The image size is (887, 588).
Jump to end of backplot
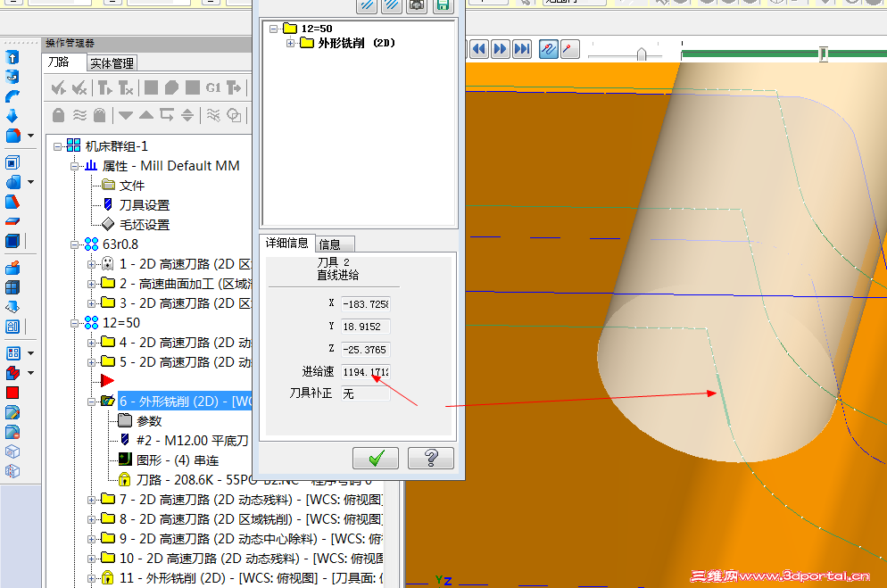pos(521,49)
